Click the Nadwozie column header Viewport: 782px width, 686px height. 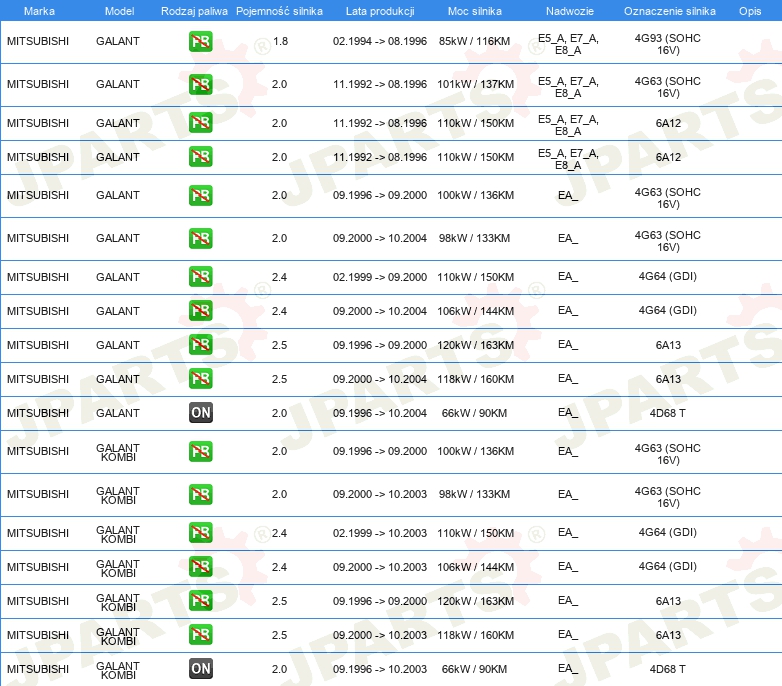[x=567, y=10]
